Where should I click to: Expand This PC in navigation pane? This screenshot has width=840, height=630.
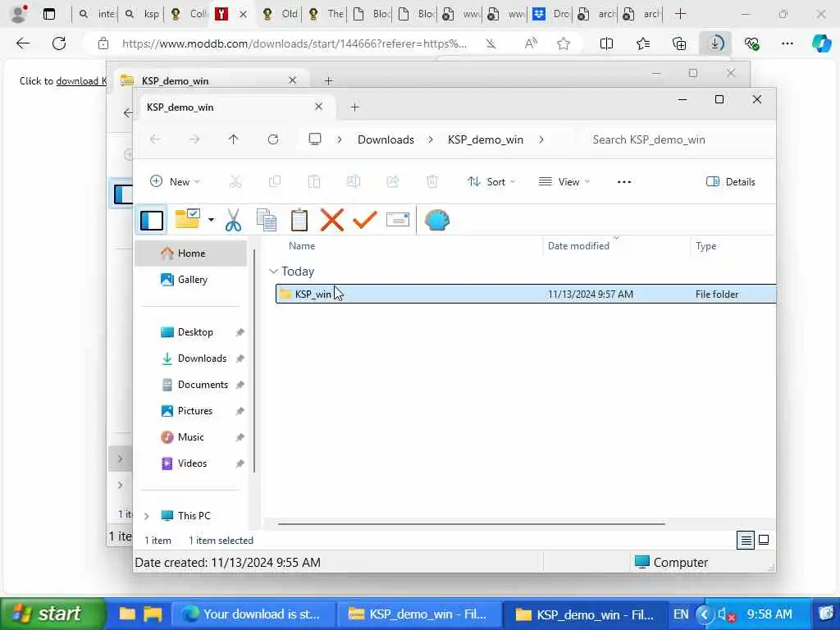coord(146,516)
